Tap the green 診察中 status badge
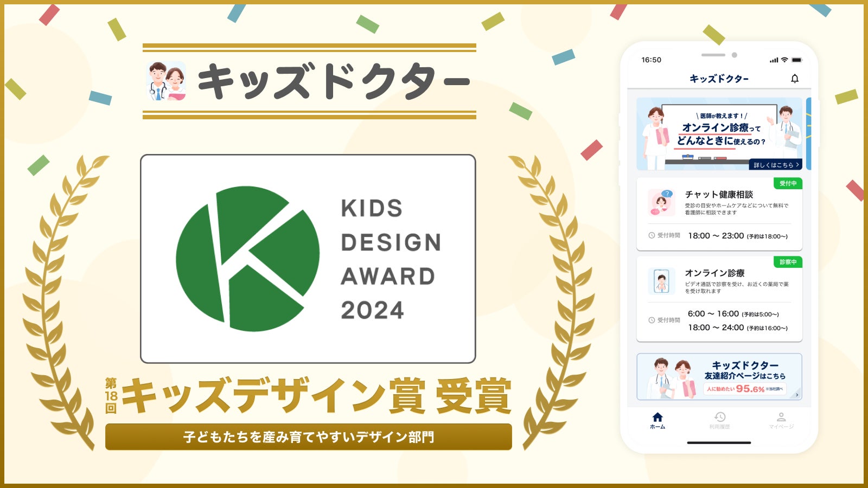 point(788,262)
